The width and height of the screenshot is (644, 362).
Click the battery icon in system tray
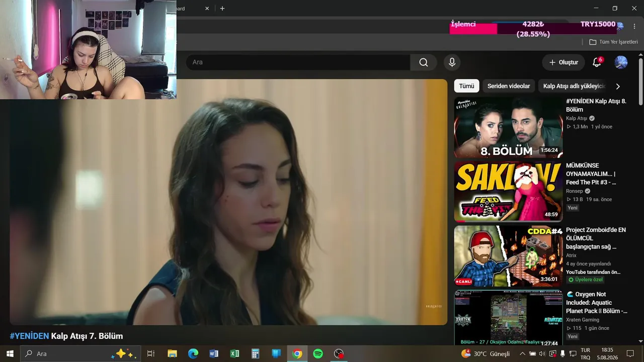[x=532, y=353]
